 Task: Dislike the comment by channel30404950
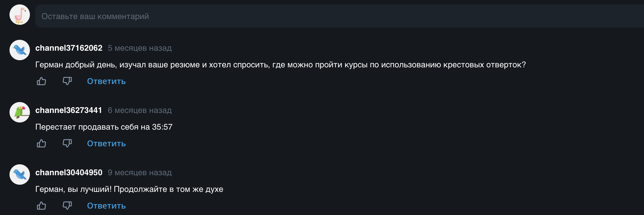[x=67, y=206]
